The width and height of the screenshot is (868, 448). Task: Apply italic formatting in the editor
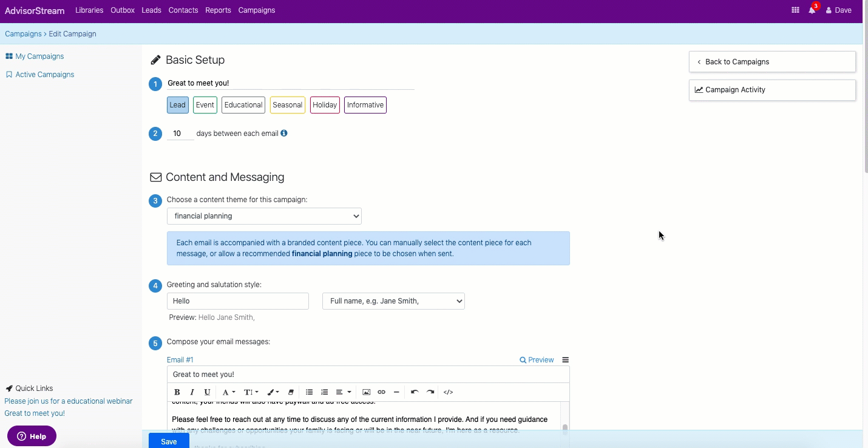pos(192,392)
